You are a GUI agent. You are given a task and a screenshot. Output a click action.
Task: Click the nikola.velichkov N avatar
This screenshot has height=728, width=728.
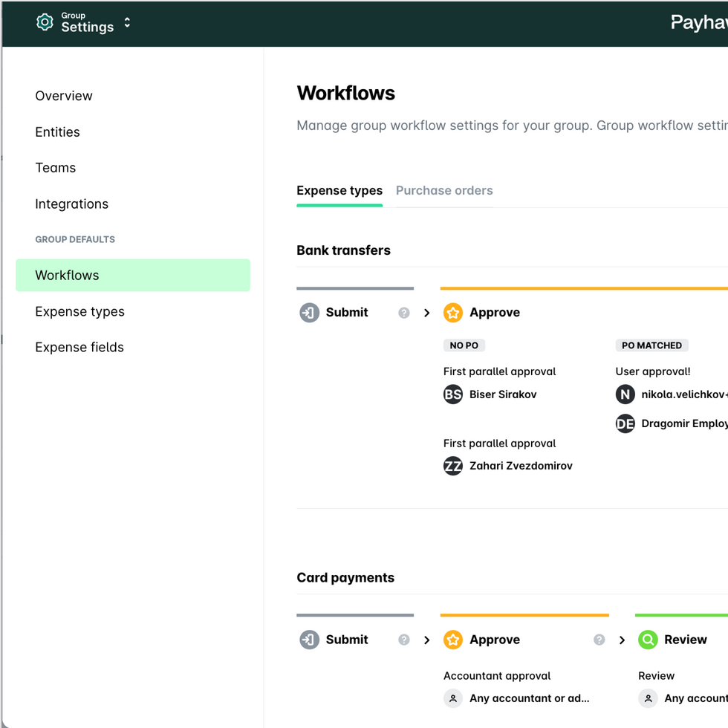(625, 394)
